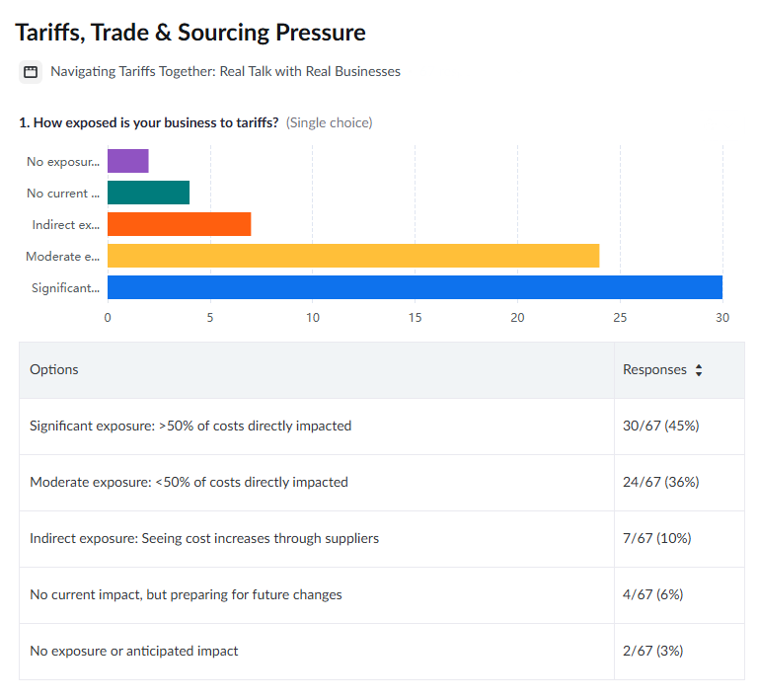Select the yellow Moderate exposure bar
The image size is (758, 700).
click(x=352, y=256)
